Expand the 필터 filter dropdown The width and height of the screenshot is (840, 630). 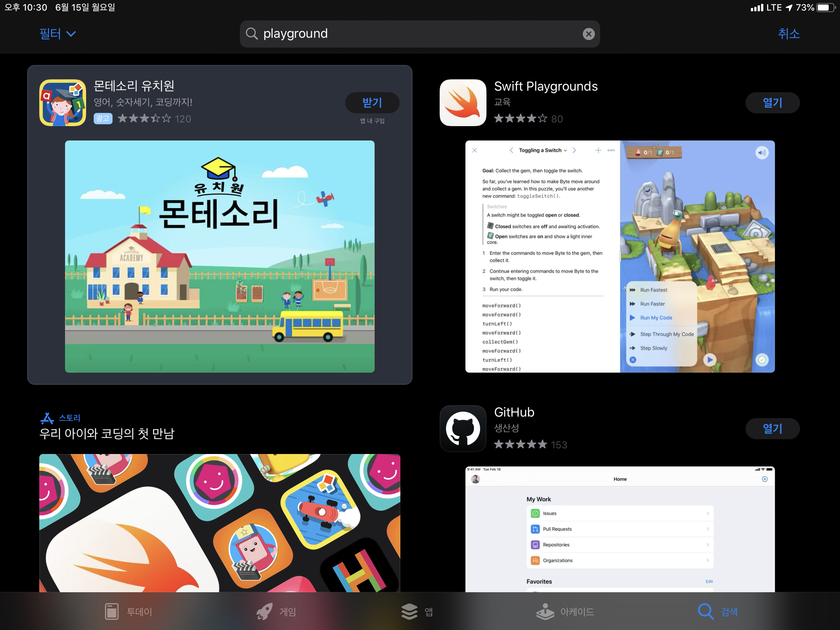[58, 34]
